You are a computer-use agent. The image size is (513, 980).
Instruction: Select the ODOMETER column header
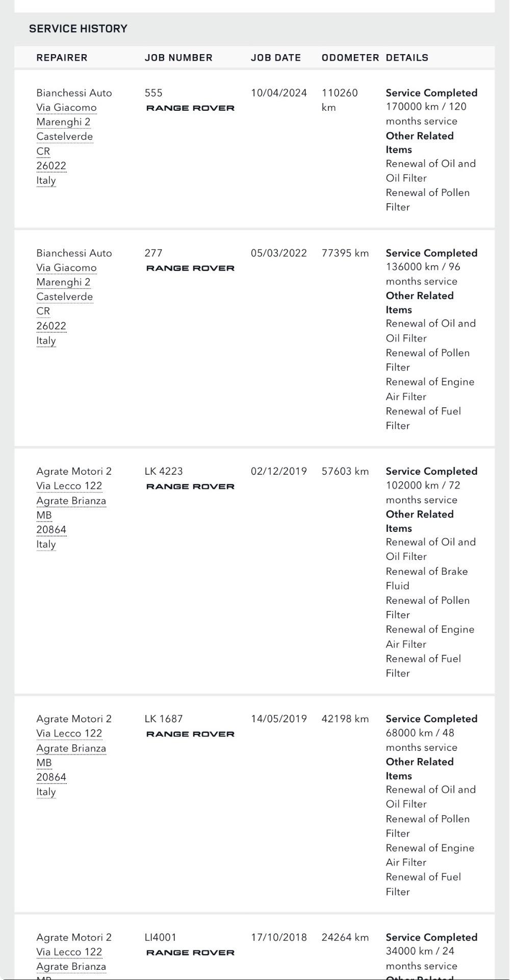(x=350, y=58)
